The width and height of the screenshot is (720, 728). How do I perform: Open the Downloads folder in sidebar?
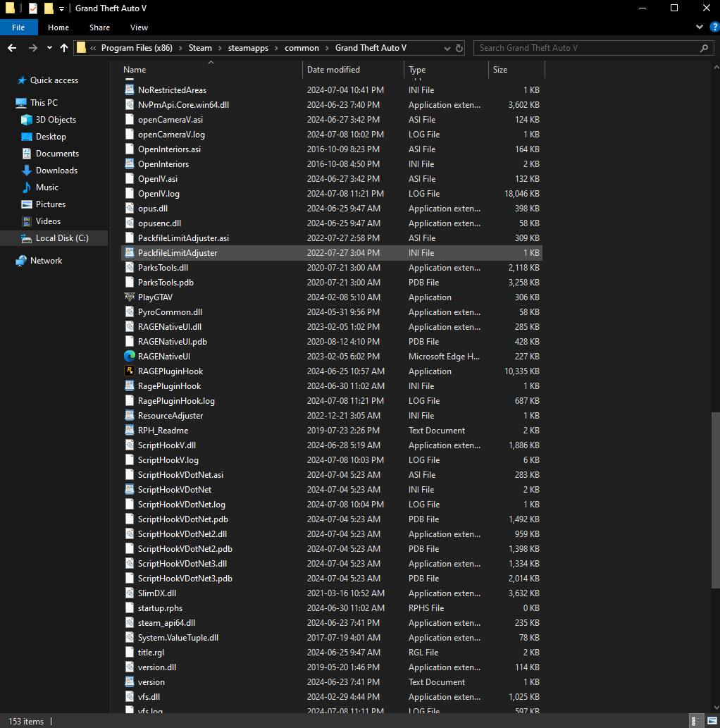(x=56, y=171)
